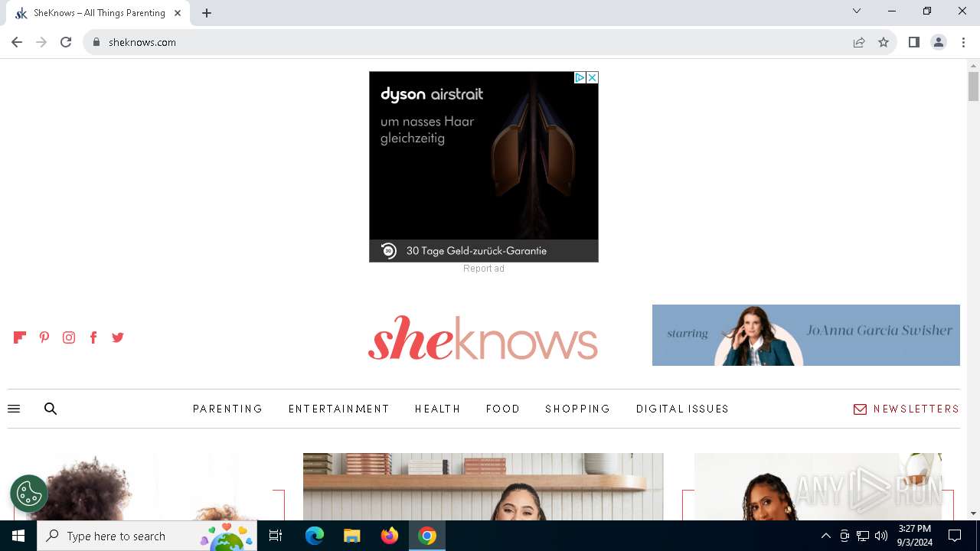Viewport: 980px width, 551px height.
Task: Open File Explorer from taskbar
Action: [x=351, y=536]
